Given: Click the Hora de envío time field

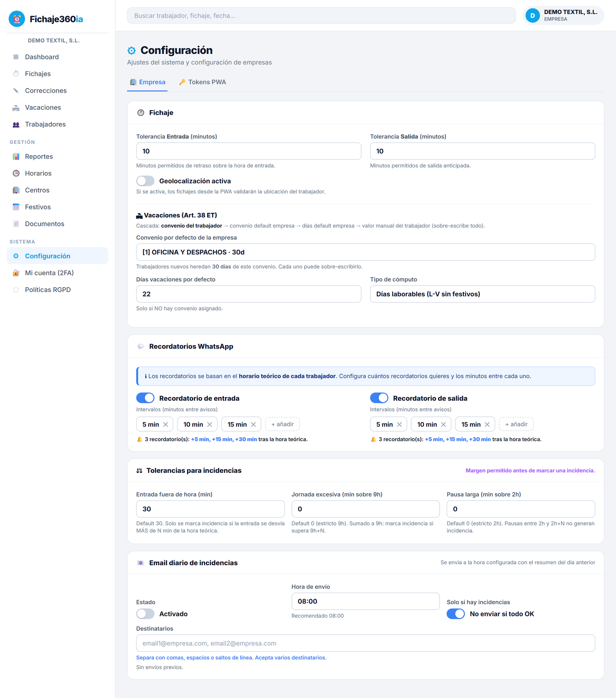Looking at the screenshot, I should click(x=365, y=601).
